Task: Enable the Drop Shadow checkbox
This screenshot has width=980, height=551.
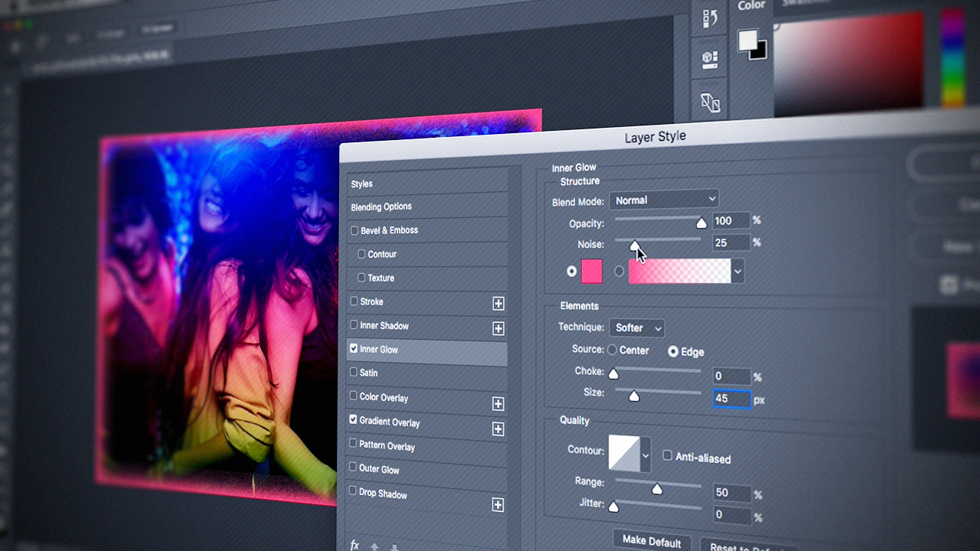Action: point(353,491)
